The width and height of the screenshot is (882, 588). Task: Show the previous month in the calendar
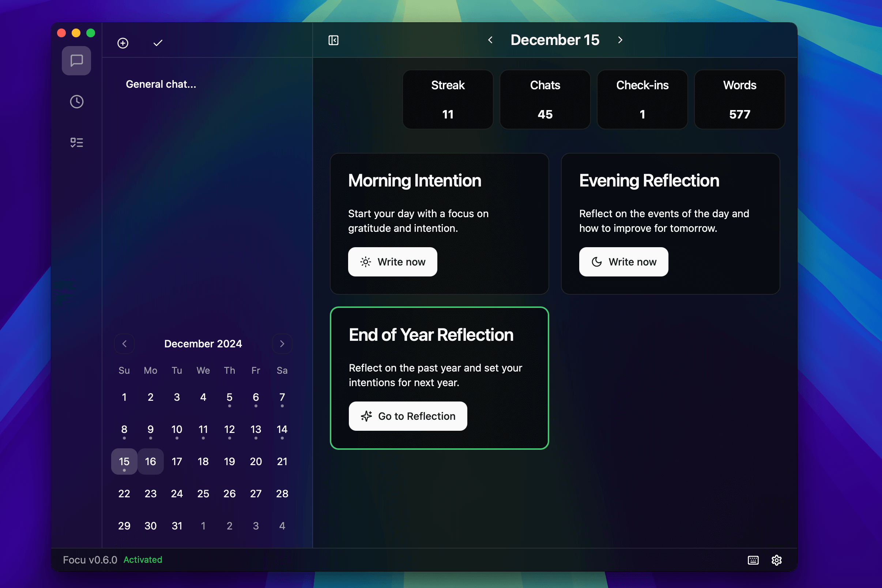point(124,343)
